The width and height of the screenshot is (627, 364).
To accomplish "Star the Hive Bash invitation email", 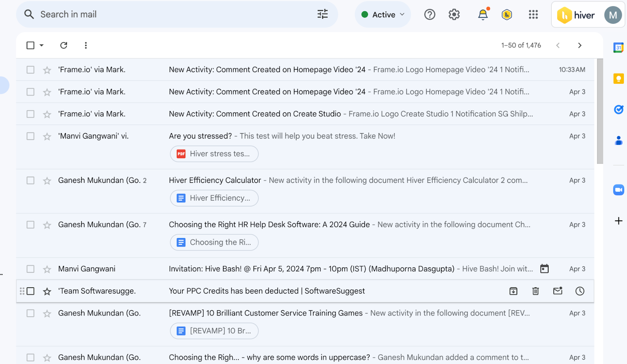I will coord(47,269).
